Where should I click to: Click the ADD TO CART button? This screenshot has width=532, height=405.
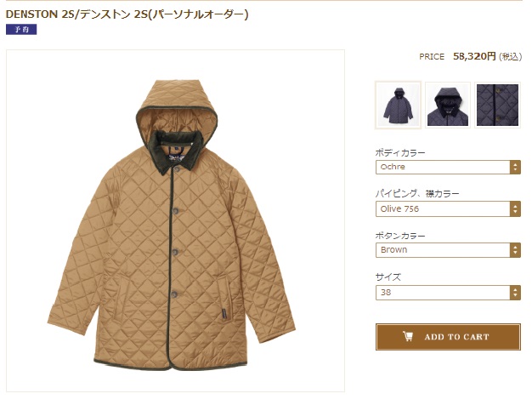click(448, 337)
